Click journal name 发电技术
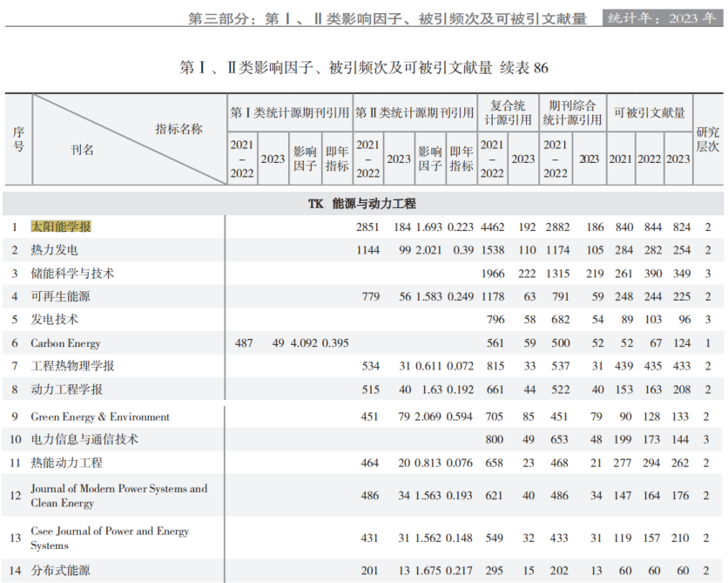Image resolution: width=728 pixels, height=583 pixels. coord(54,320)
